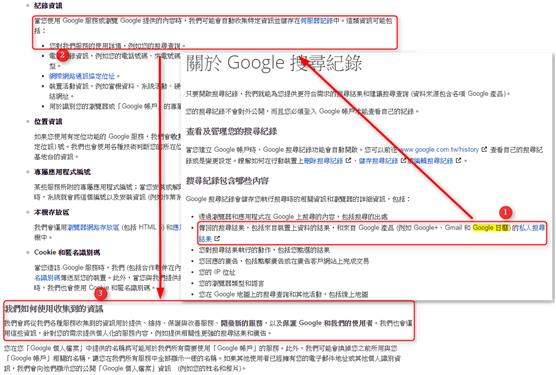
Task: Click the 關於 Google 搜尋紀錄 page title
Action: (x=274, y=63)
